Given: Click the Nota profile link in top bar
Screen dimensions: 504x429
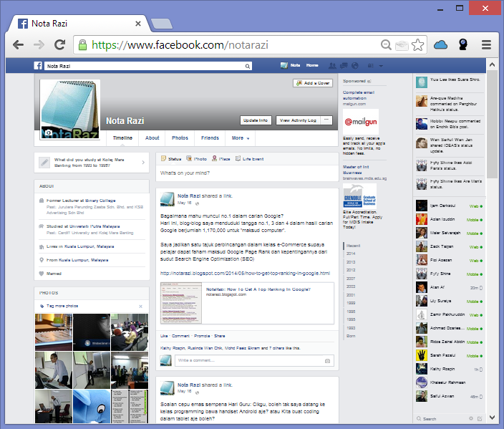Looking at the screenshot, I should [290, 65].
